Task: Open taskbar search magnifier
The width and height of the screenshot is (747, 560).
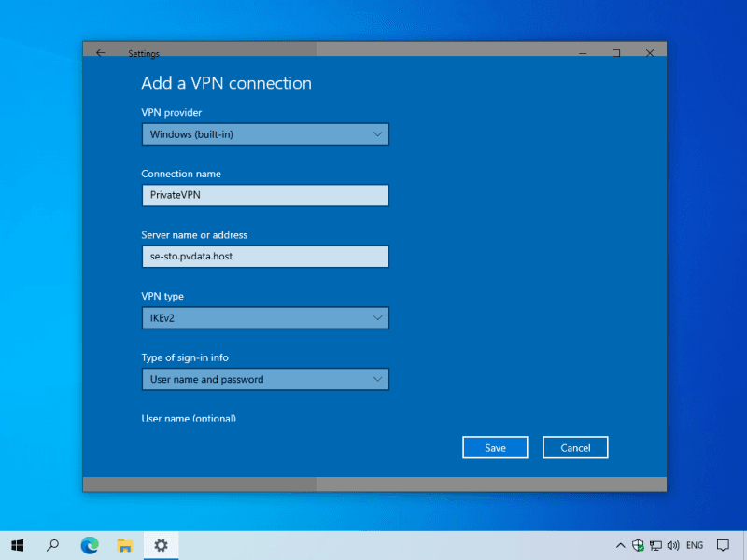Action: 53,545
